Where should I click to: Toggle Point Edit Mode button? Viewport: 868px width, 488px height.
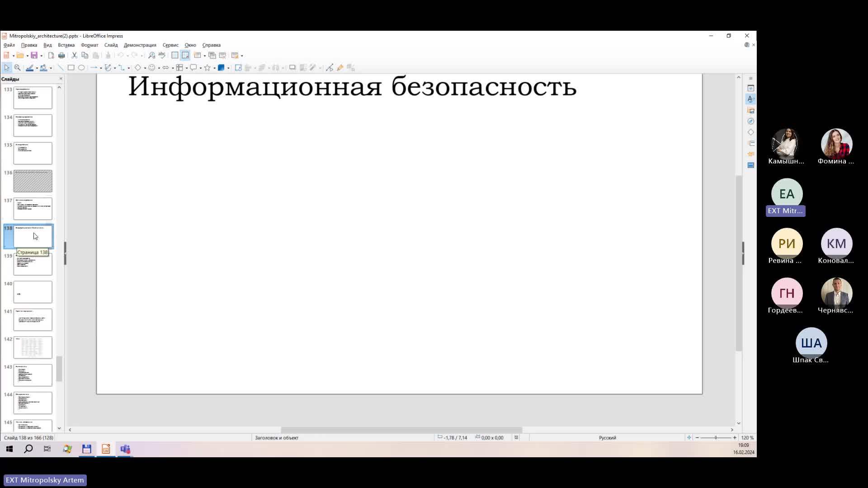(x=330, y=68)
